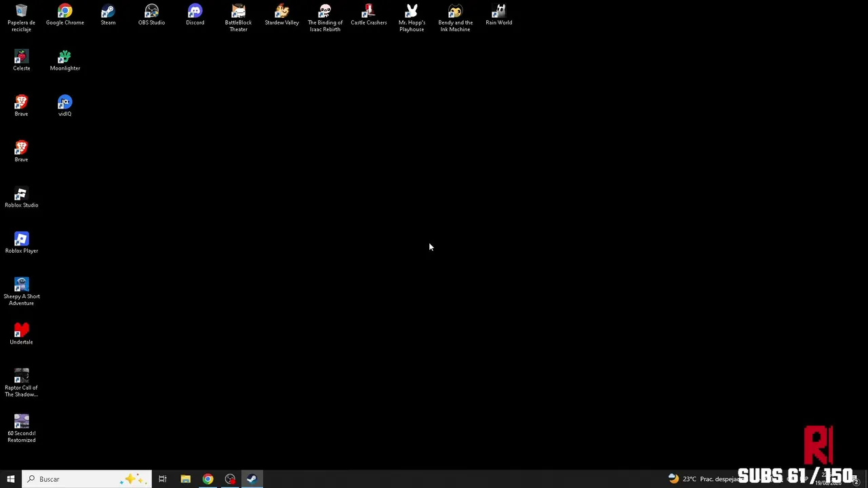The image size is (868, 488).
Task: Click the OBS Studio desktop icon
Action: click(151, 15)
